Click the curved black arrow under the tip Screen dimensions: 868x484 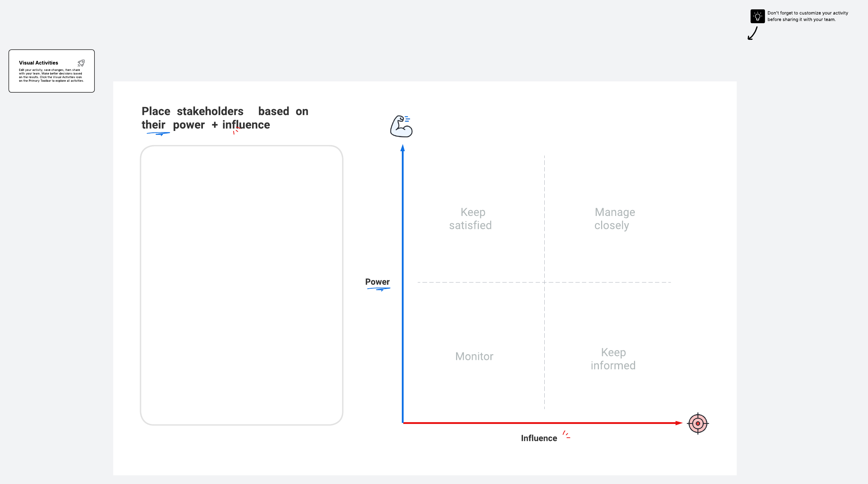(753, 34)
